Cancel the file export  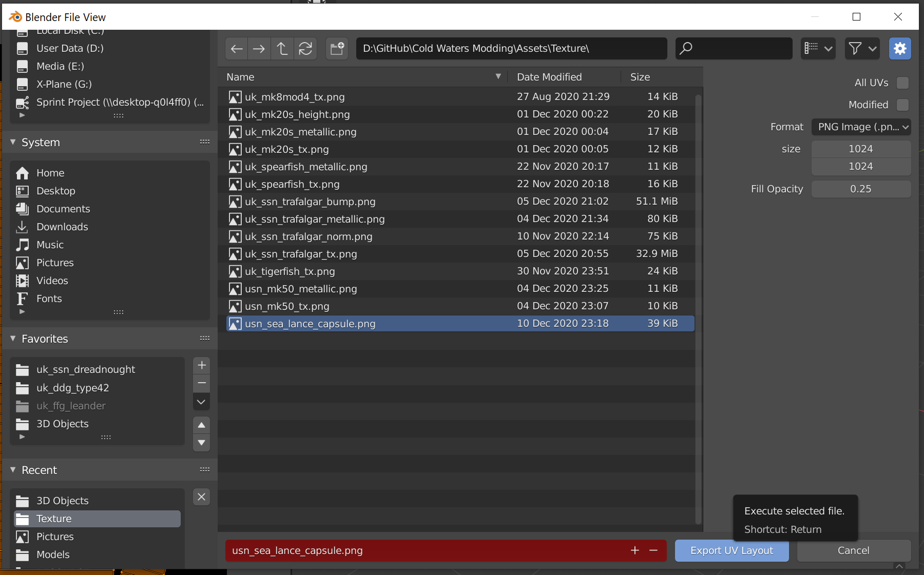click(853, 550)
